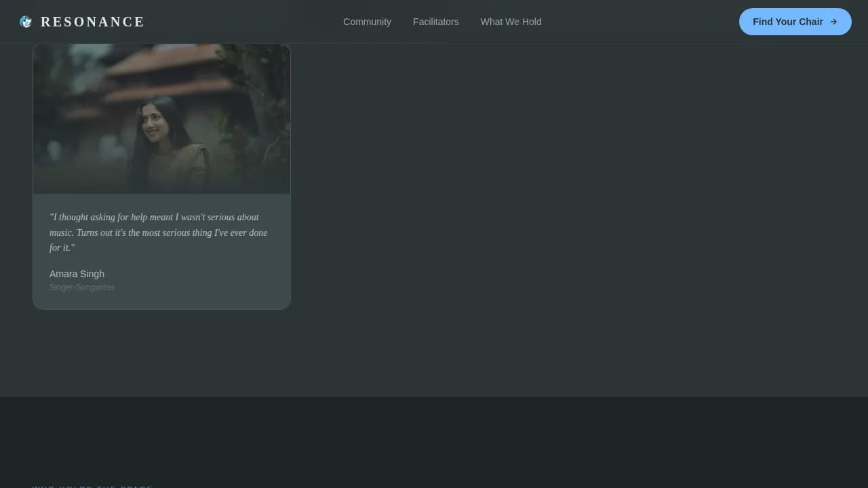Select the Amara Singh name label
Image resolution: width=868 pixels, height=488 pixels.
[x=77, y=274]
